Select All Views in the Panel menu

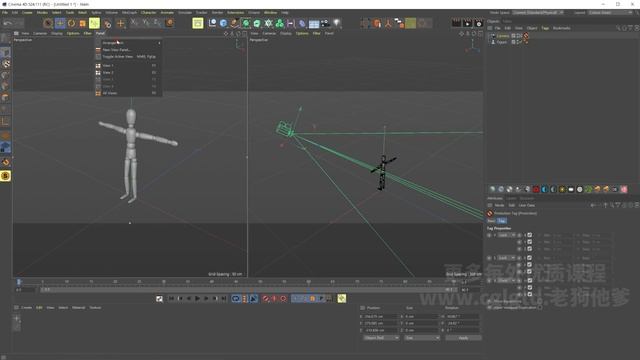tap(129, 93)
